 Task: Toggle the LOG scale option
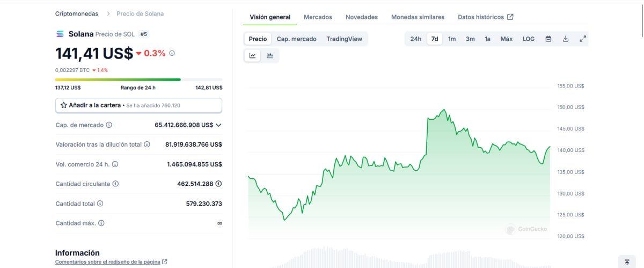coord(529,39)
